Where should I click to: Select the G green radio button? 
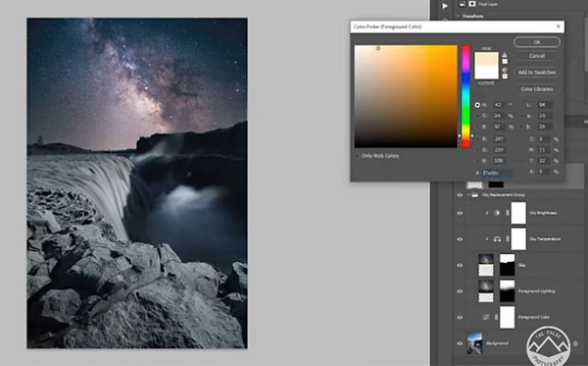coord(477,150)
